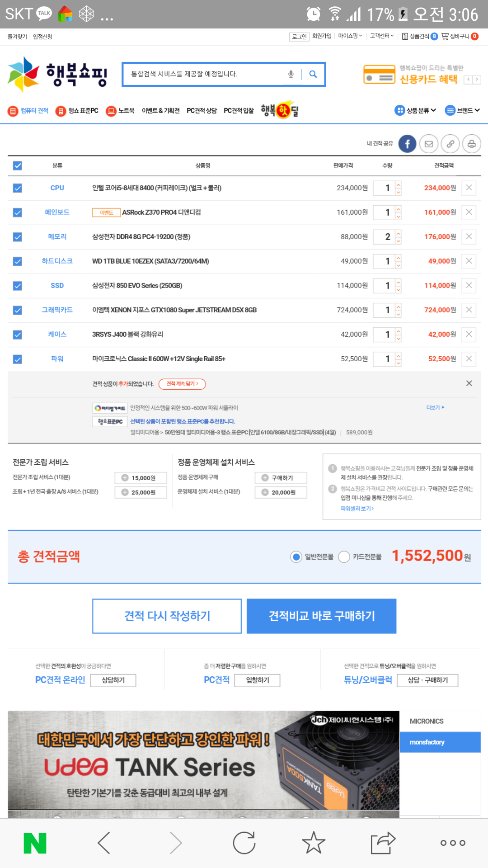This screenshot has width=488, height=868.
Task: Toggle the select-all checkbox in header
Action: coord(18,165)
